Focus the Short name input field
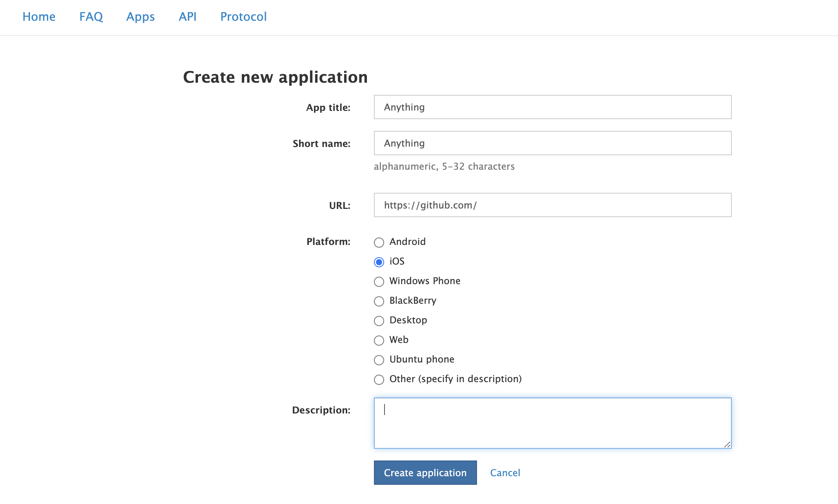 tap(553, 143)
